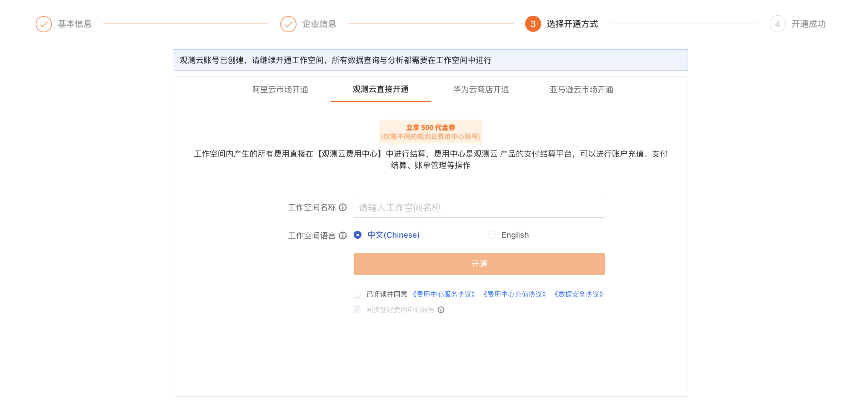Click info icon beside 同步创建费用中心账号

coord(441,309)
